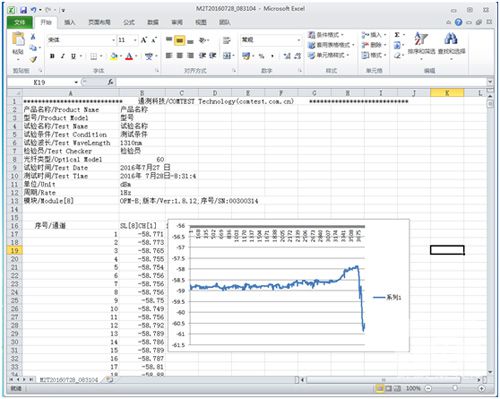Open the File tab
The image size is (500, 399).
pyautogui.click(x=20, y=22)
